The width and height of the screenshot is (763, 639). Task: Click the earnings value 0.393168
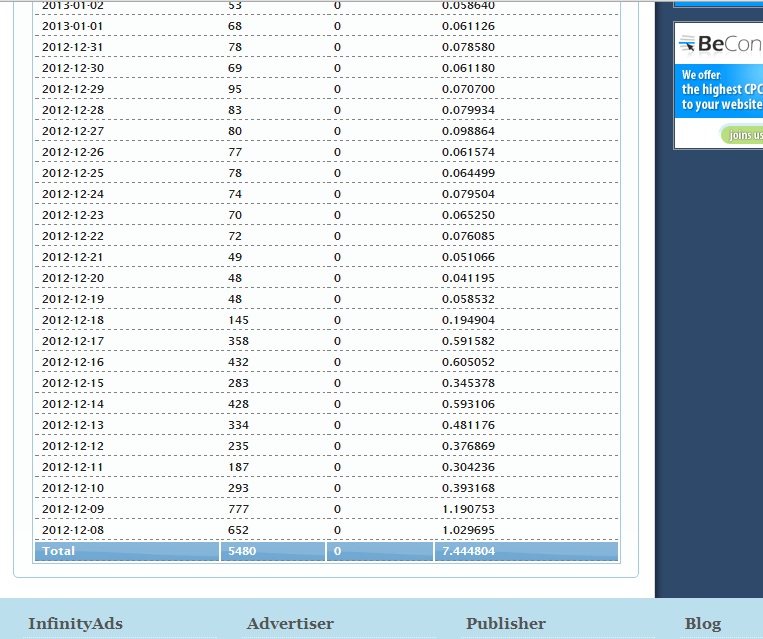(x=468, y=488)
